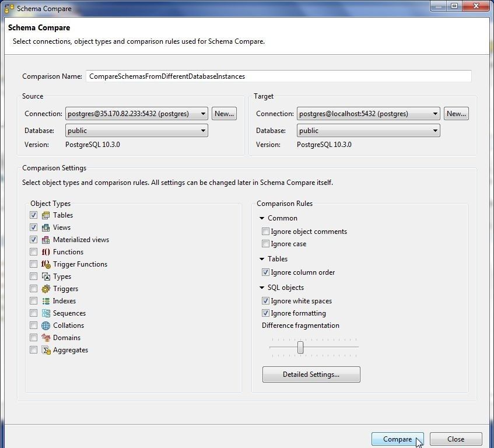Click the Functions f() icon

(x=45, y=252)
